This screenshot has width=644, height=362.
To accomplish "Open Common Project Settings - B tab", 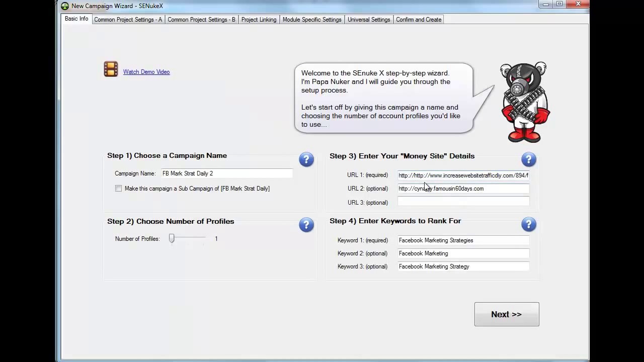I will (201, 20).
